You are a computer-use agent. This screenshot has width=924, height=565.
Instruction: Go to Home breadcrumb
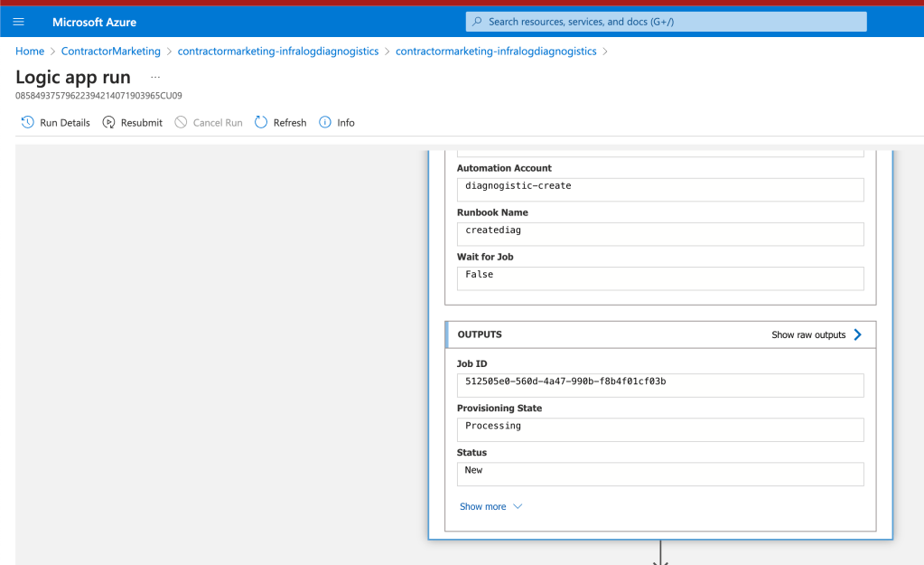pyautogui.click(x=30, y=52)
